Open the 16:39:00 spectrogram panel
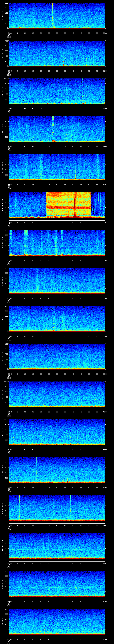Viewport: 114px width, 644px height. (x=57, y=394)
